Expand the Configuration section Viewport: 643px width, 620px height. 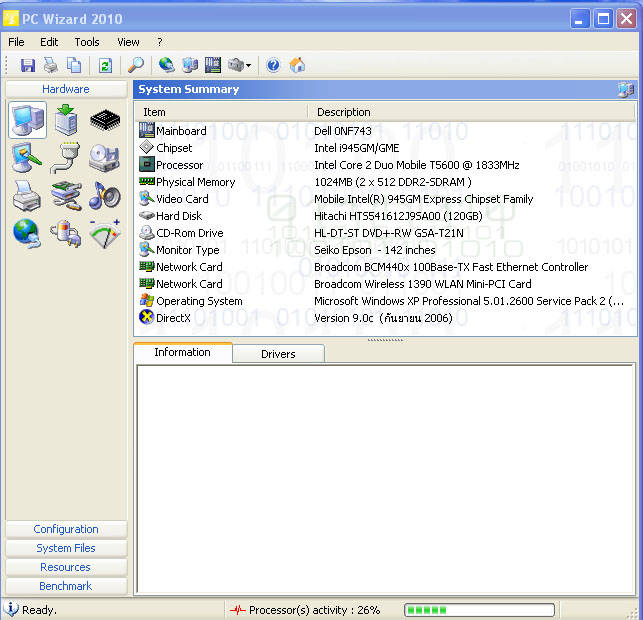point(66,529)
